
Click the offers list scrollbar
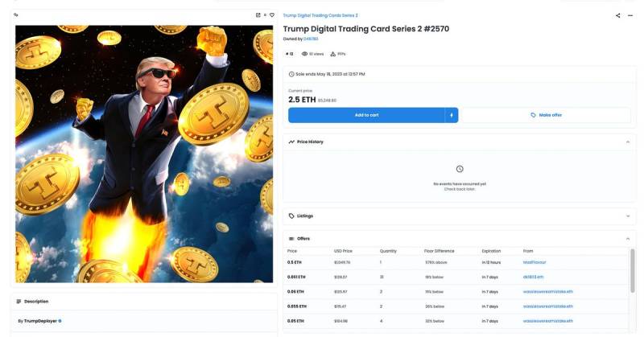coord(633,271)
